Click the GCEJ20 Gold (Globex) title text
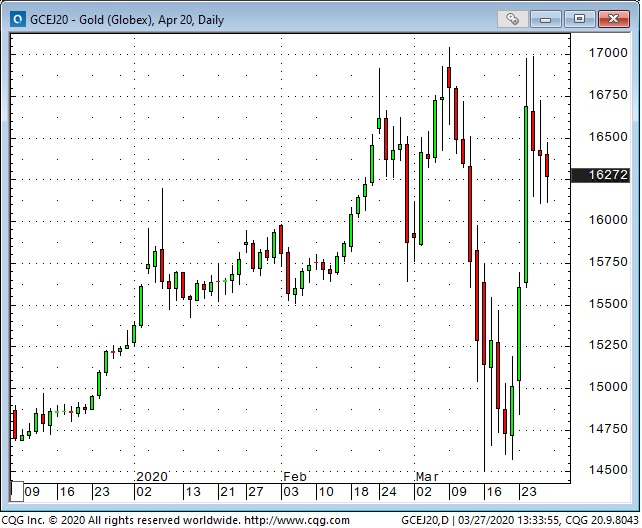Viewport: 642px width, 528px height. coord(127,20)
